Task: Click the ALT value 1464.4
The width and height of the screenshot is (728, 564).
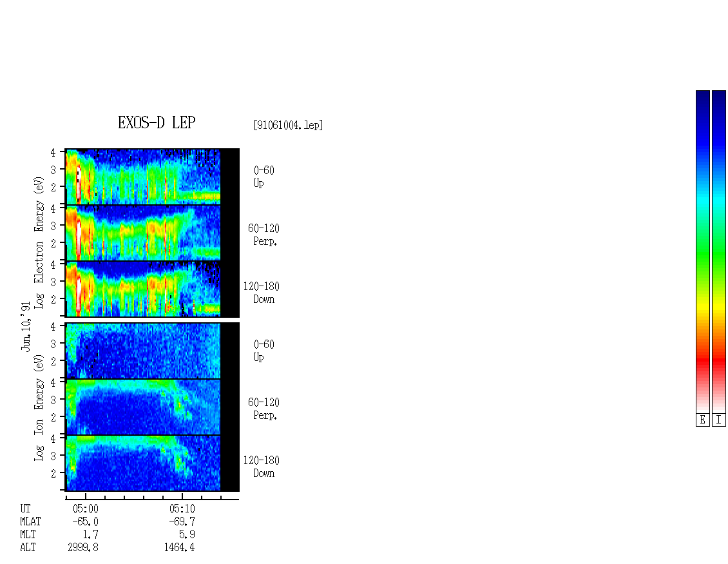Action: tap(179, 547)
